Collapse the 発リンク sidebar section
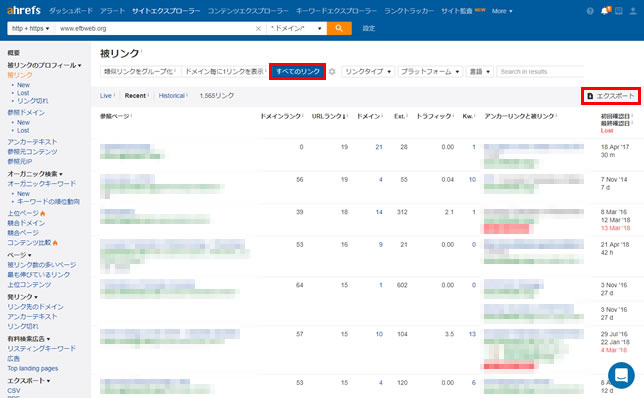Viewport: 644px width, 398px height. (22, 297)
